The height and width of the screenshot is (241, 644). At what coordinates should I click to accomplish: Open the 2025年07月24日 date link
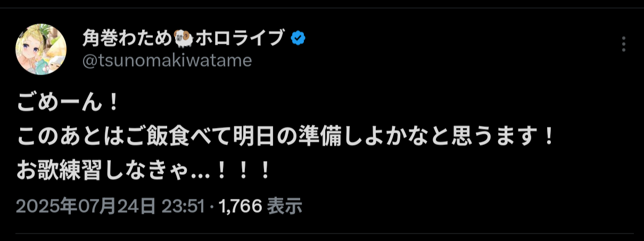[x=86, y=206]
